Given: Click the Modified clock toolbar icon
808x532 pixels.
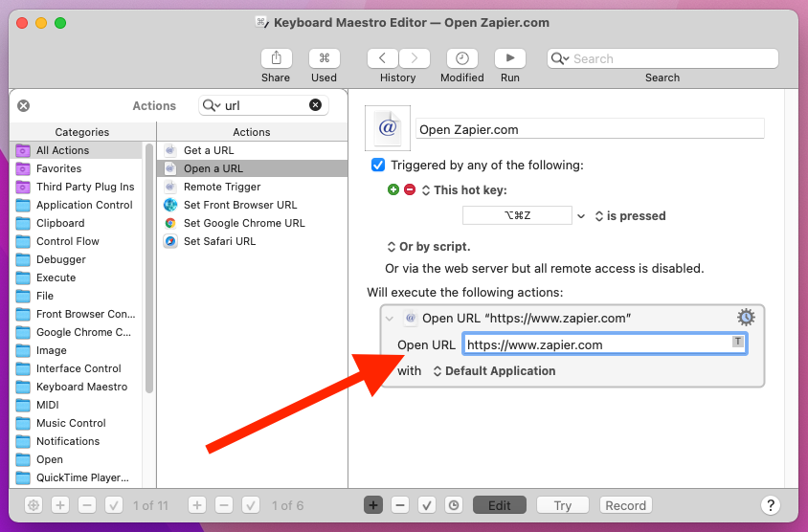Looking at the screenshot, I should coord(462,58).
